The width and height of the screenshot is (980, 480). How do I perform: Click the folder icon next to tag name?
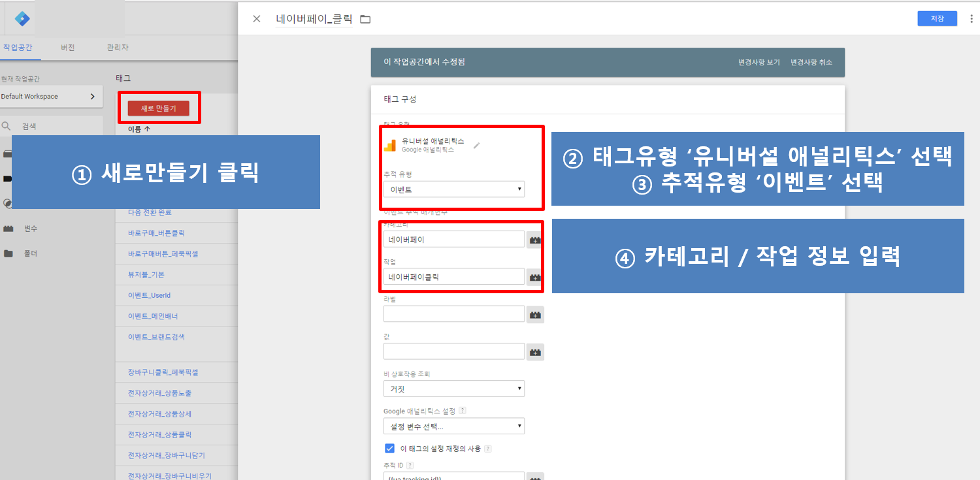pos(365,20)
